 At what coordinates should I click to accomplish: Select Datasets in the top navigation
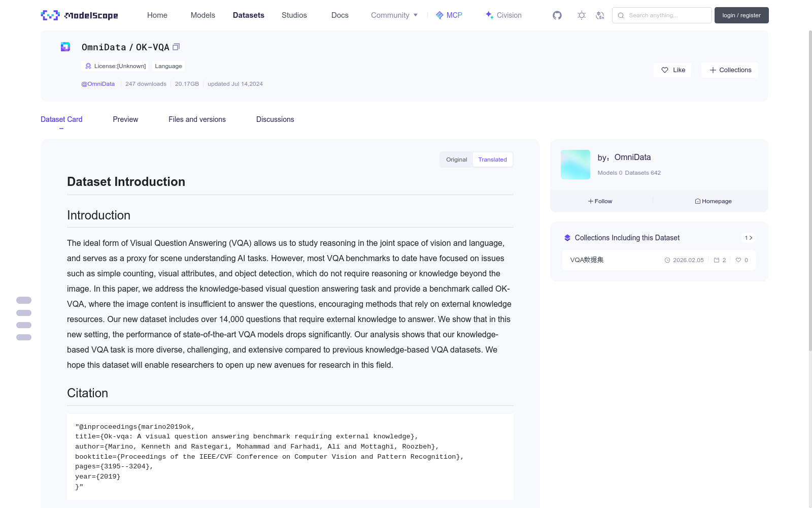click(249, 15)
